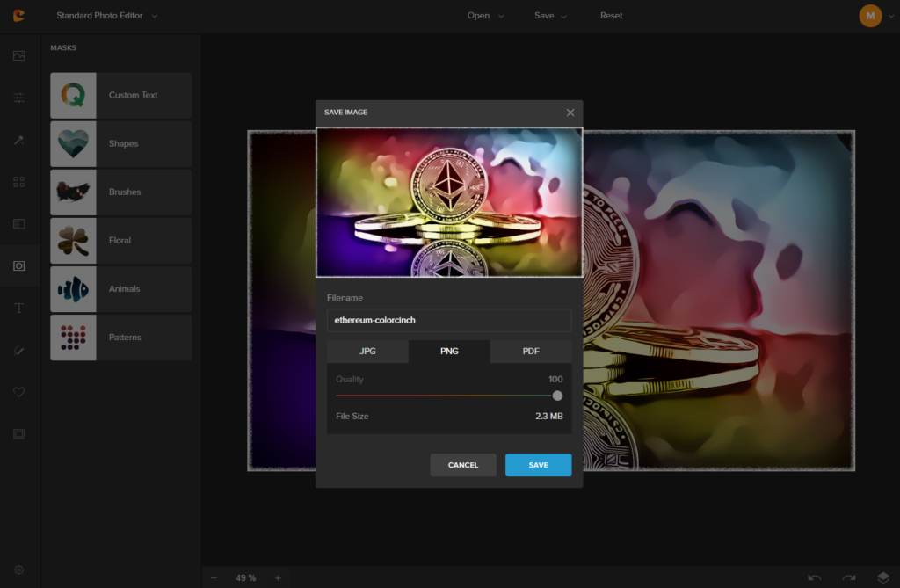The image size is (900, 588).
Task: Open the image manager sidebar icon
Action: pos(19,55)
